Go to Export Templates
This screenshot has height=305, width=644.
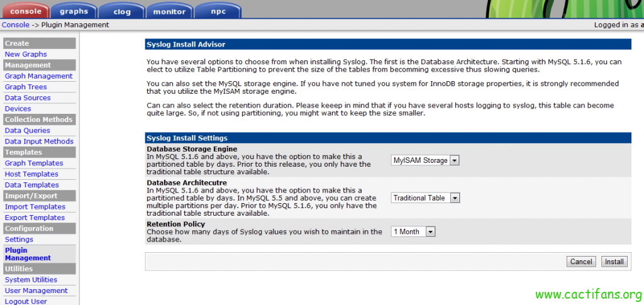(35, 218)
